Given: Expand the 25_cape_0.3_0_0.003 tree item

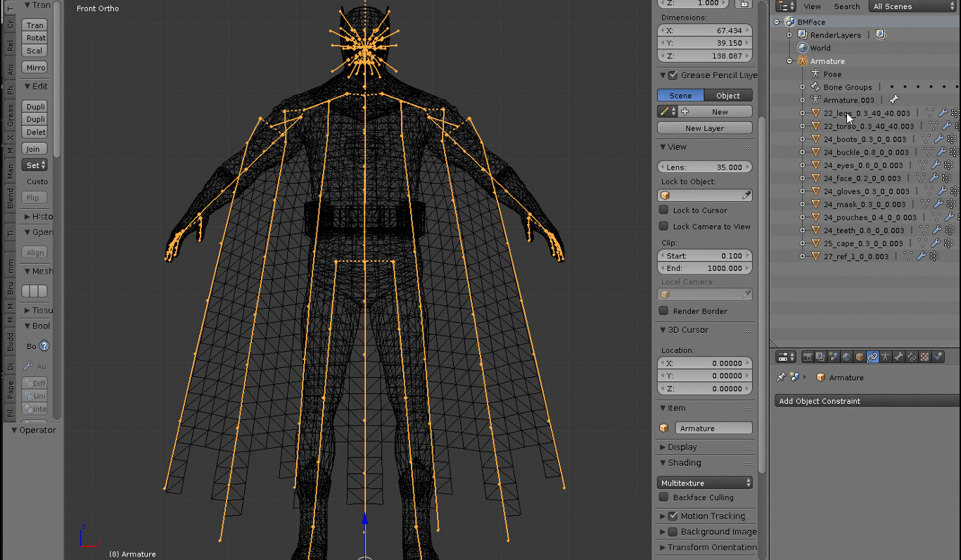Looking at the screenshot, I should click(x=803, y=243).
